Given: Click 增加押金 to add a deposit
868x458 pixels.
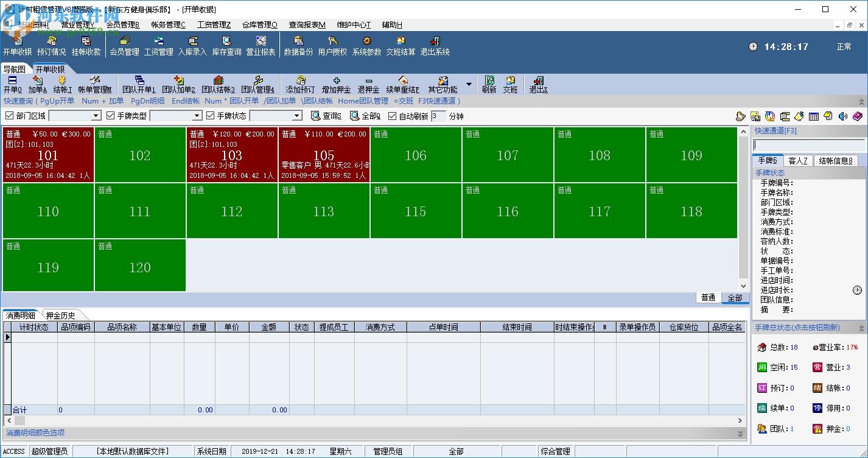Looking at the screenshot, I should pyautogui.click(x=336, y=85).
